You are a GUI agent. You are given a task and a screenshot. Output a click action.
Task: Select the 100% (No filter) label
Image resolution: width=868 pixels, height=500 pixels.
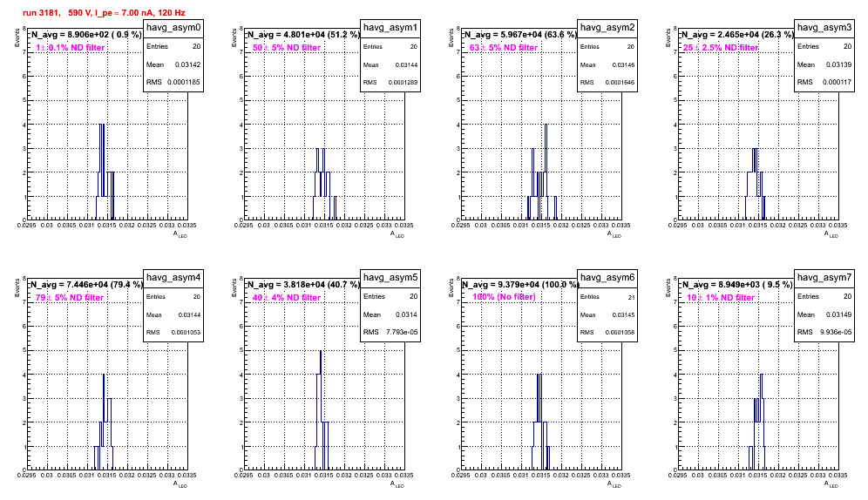(504, 297)
